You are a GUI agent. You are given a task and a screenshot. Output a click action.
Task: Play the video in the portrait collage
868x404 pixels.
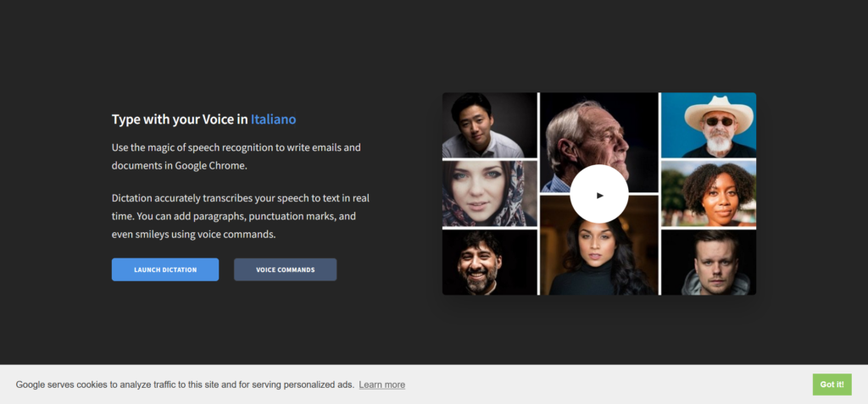pos(598,194)
